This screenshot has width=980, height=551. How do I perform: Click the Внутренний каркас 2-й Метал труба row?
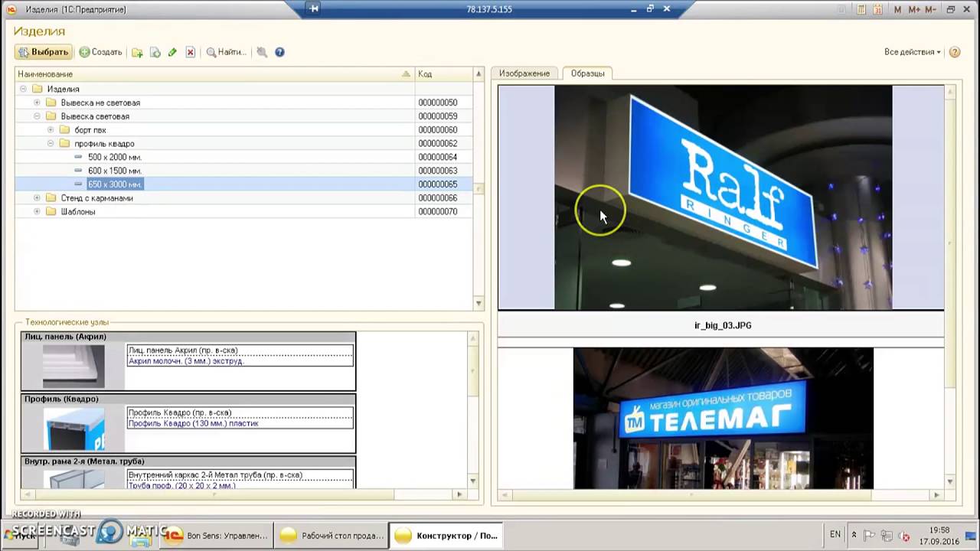click(x=240, y=474)
